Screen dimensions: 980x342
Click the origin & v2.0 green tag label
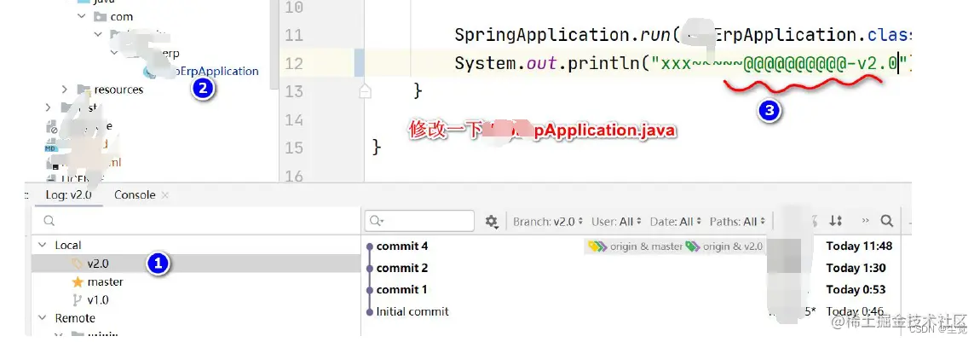point(723,246)
